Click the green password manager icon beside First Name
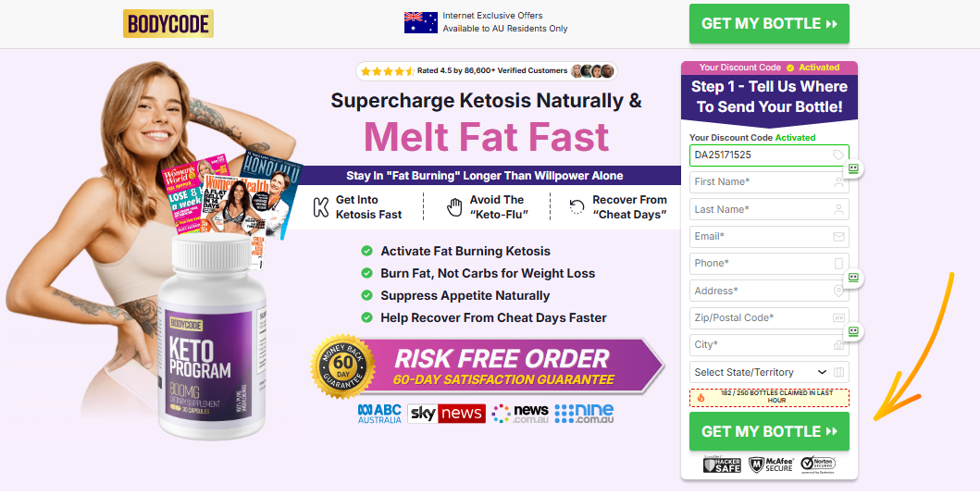This screenshot has width=980, height=496. pos(853,168)
